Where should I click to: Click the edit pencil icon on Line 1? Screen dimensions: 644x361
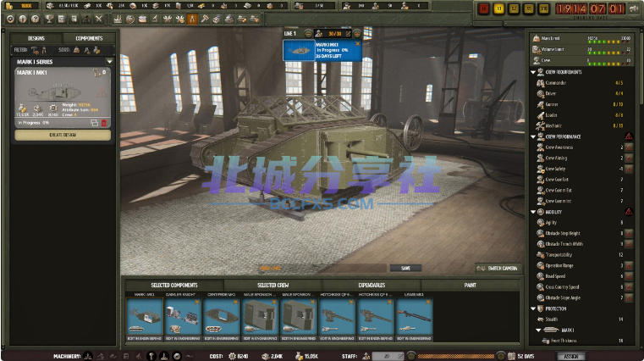tap(349, 34)
